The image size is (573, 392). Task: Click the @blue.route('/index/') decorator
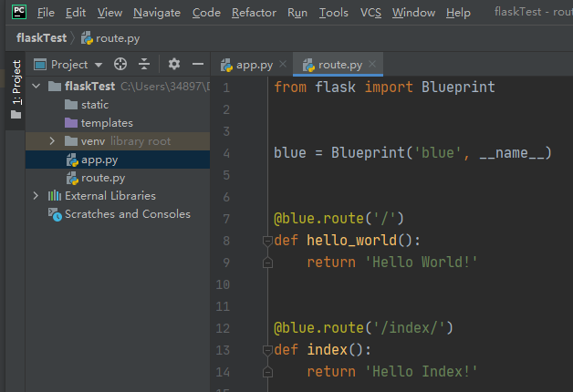tap(364, 328)
